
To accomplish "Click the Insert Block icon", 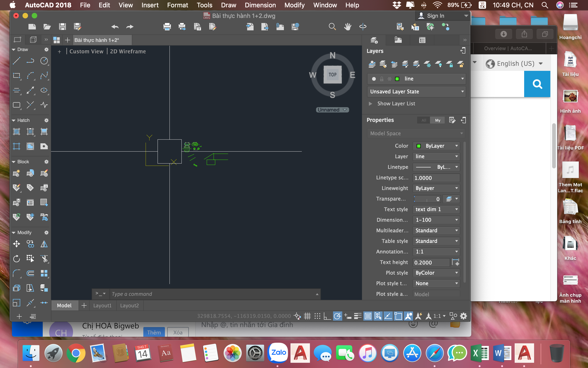I will [x=30, y=173].
